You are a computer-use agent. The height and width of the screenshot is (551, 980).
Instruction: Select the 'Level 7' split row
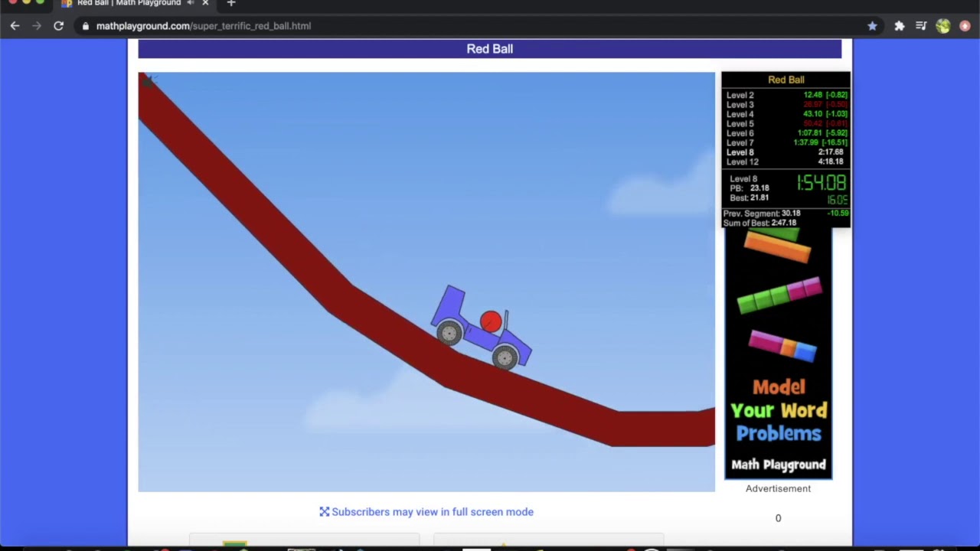point(786,143)
